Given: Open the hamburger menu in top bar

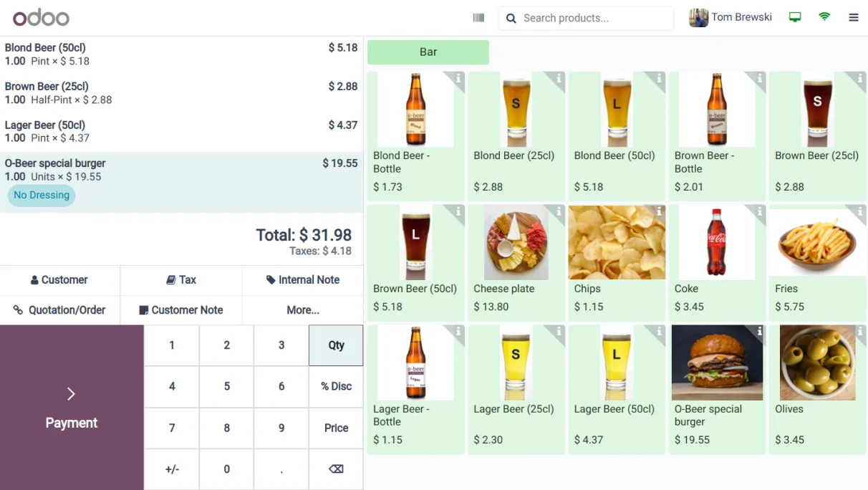Looking at the screenshot, I should point(853,18).
